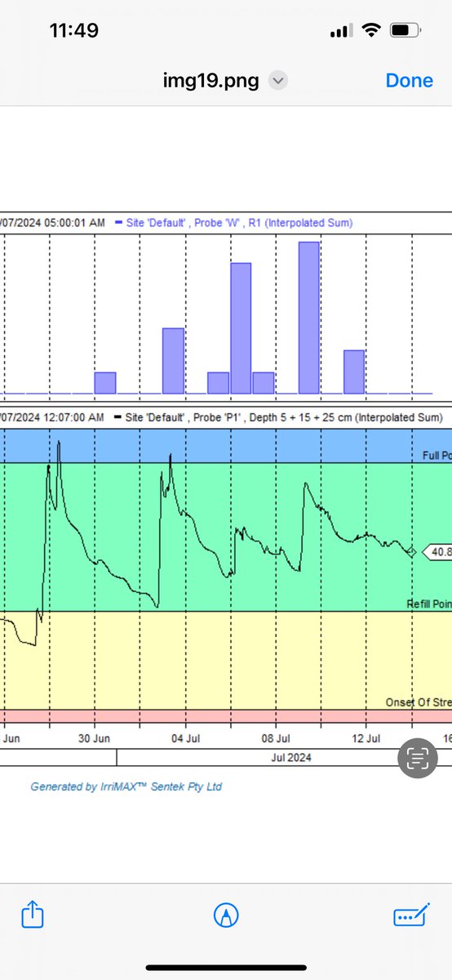Click the Full Point label
452x980 pixels.
click(x=436, y=455)
